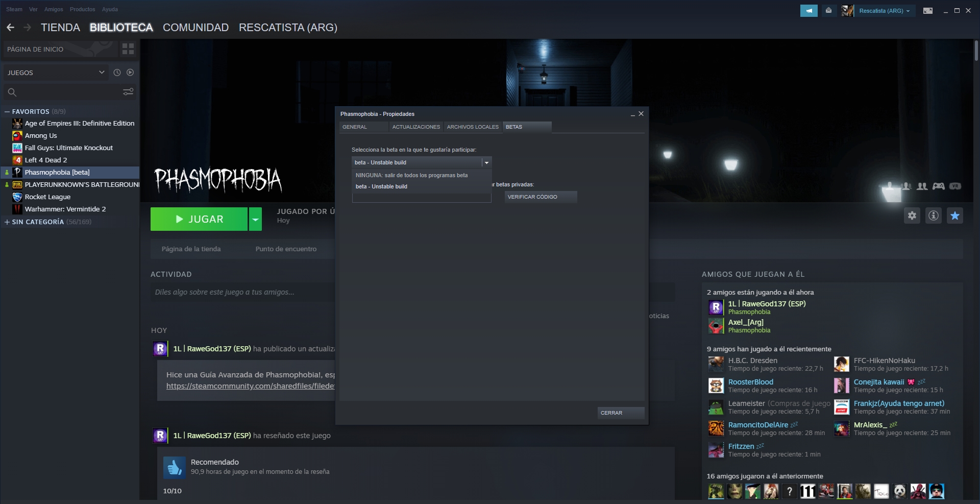Open advanced filter options icon
The image size is (980, 504).
pyautogui.click(x=128, y=92)
